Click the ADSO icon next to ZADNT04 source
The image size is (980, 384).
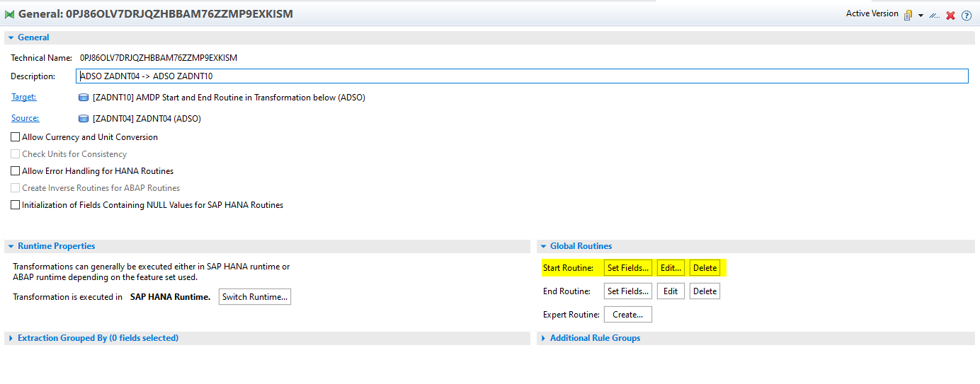pos(84,119)
